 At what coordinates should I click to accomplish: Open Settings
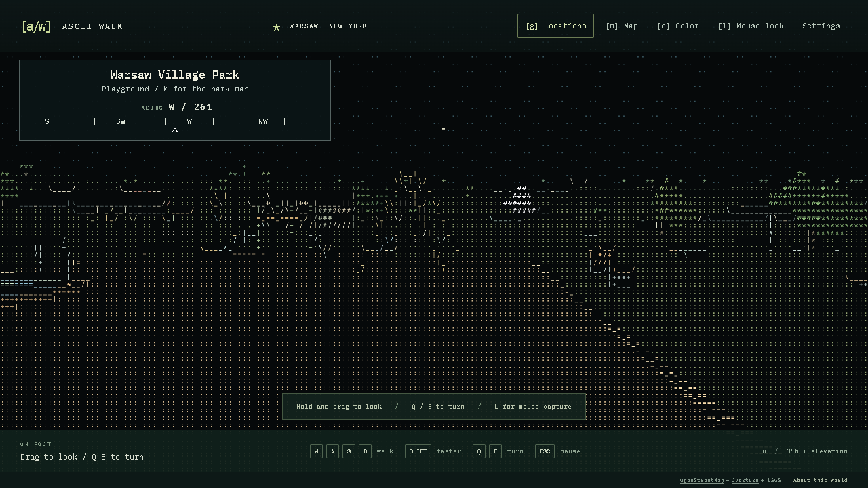click(x=821, y=26)
